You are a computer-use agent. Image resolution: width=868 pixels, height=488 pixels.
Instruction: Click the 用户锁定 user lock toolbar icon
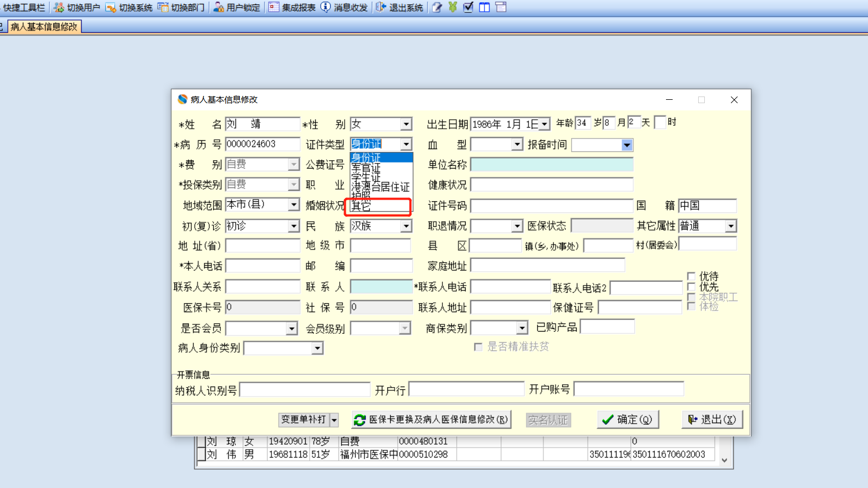click(236, 7)
